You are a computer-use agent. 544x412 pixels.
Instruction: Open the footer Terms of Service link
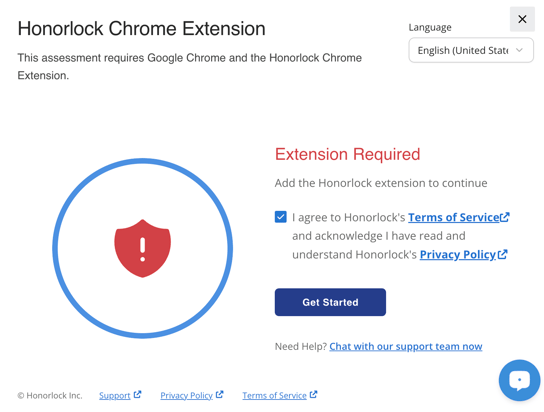274,395
